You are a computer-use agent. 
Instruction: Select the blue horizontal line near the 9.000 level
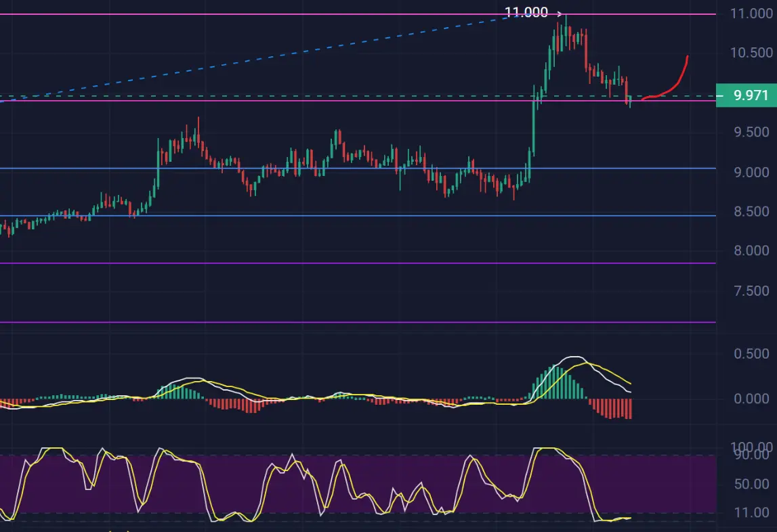pyautogui.click(x=358, y=169)
